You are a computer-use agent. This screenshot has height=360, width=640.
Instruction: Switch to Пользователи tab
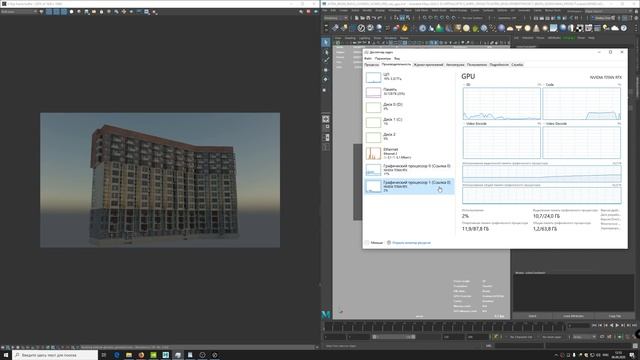click(x=477, y=64)
